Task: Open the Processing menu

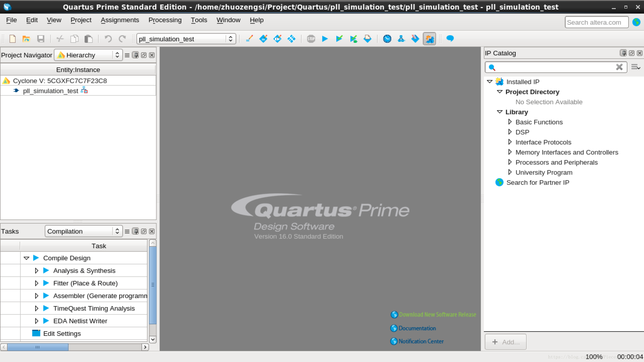Action: [x=165, y=19]
